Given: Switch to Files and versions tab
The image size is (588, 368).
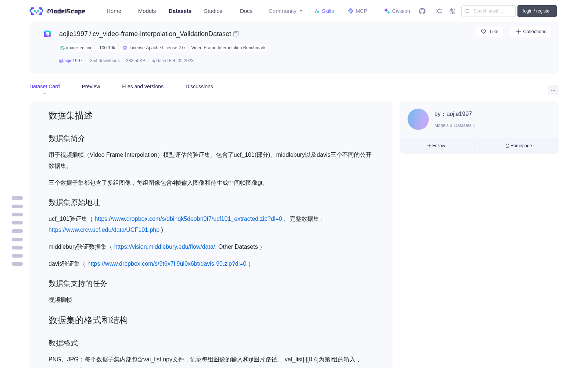Looking at the screenshot, I should click(143, 86).
